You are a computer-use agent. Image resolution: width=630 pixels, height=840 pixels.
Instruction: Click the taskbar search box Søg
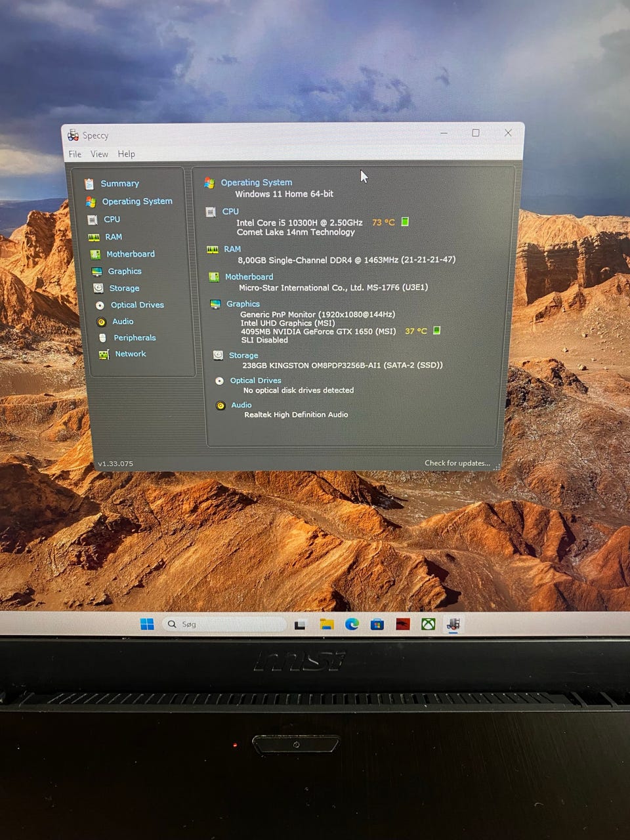223,624
